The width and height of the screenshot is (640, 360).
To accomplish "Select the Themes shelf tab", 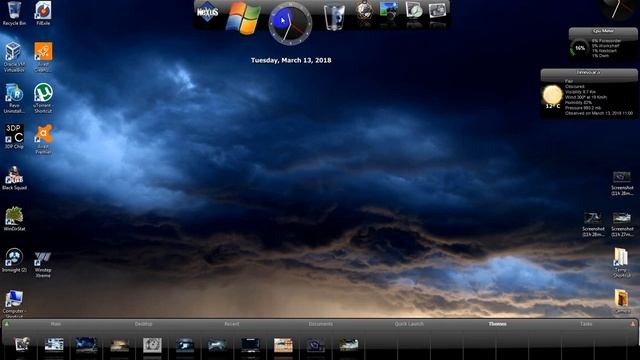I will click(498, 324).
